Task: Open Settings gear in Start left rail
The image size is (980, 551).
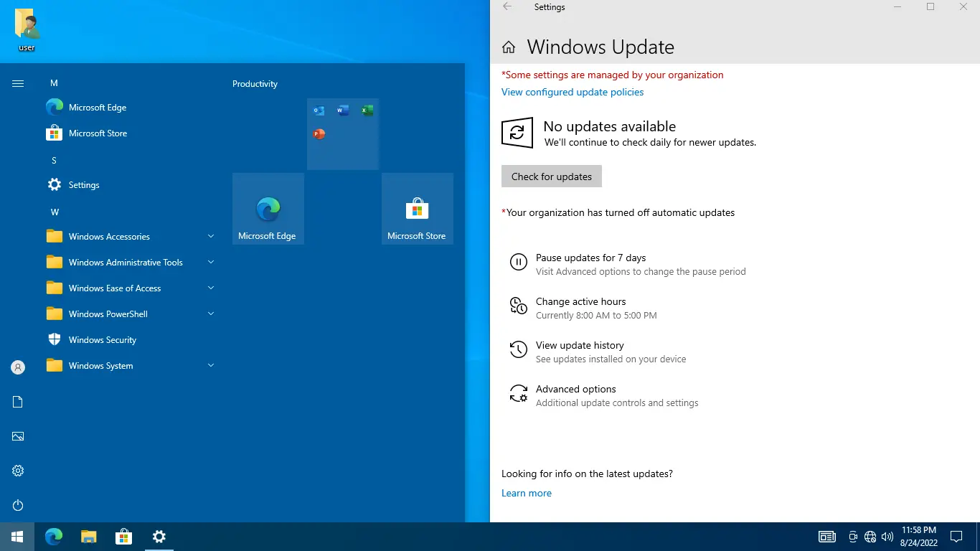Action: click(18, 471)
